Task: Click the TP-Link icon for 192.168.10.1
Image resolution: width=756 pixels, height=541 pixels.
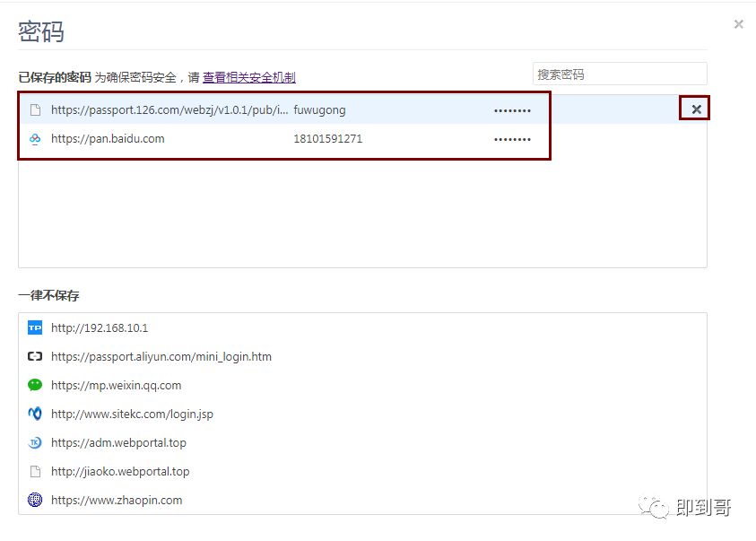Action: pyautogui.click(x=35, y=327)
